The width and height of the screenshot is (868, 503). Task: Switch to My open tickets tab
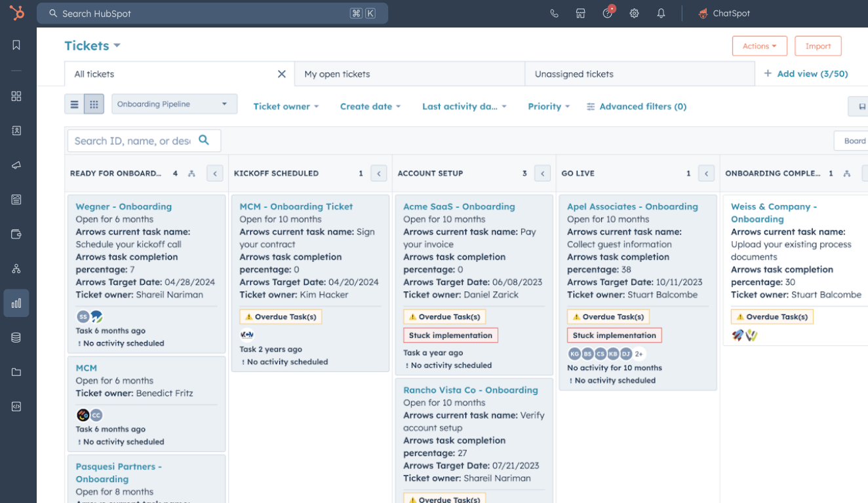coord(338,74)
